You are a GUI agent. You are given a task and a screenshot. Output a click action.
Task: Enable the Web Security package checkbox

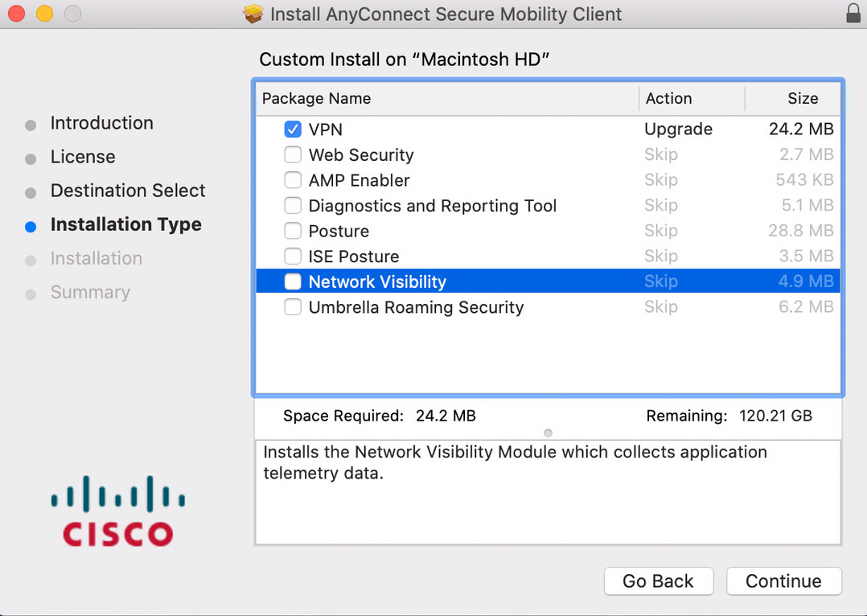point(293,154)
